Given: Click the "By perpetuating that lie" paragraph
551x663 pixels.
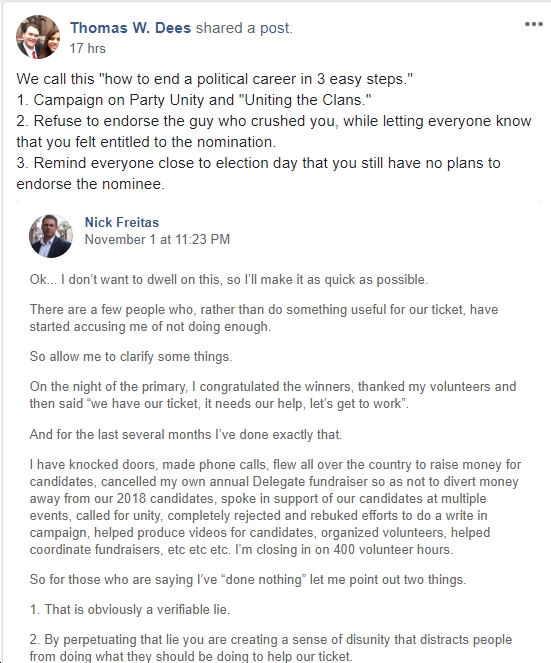Looking at the screenshot, I should (x=271, y=648).
